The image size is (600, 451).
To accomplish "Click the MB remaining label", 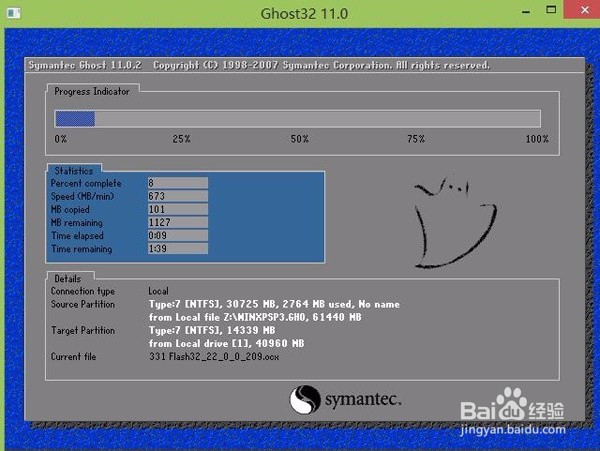I will [77, 223].
